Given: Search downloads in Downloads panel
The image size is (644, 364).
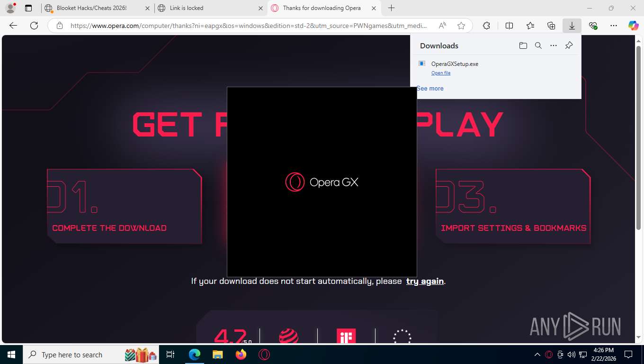Looking at the screenshot, I should pyautogui.click(x=538, y=45).
